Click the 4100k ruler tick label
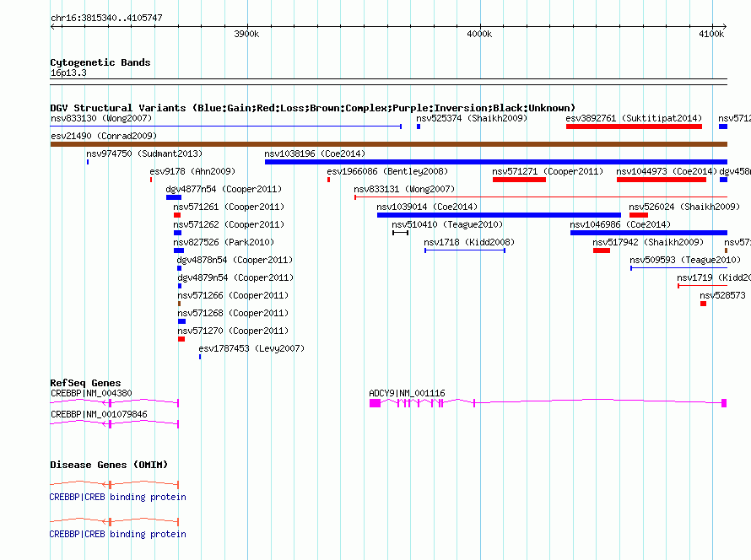Viewport: 751px width, 560px height. [711, 34]
